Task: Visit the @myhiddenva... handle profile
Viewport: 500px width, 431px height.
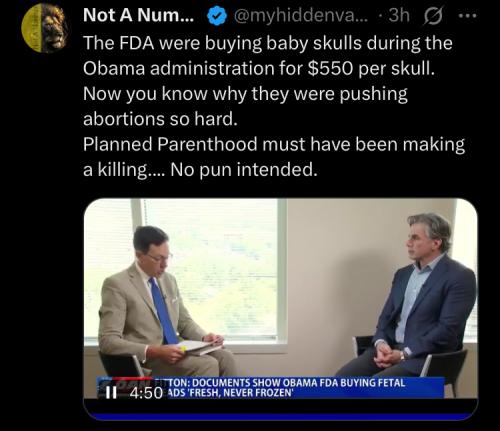Action: pyautogui.click(x=301, y=15)
